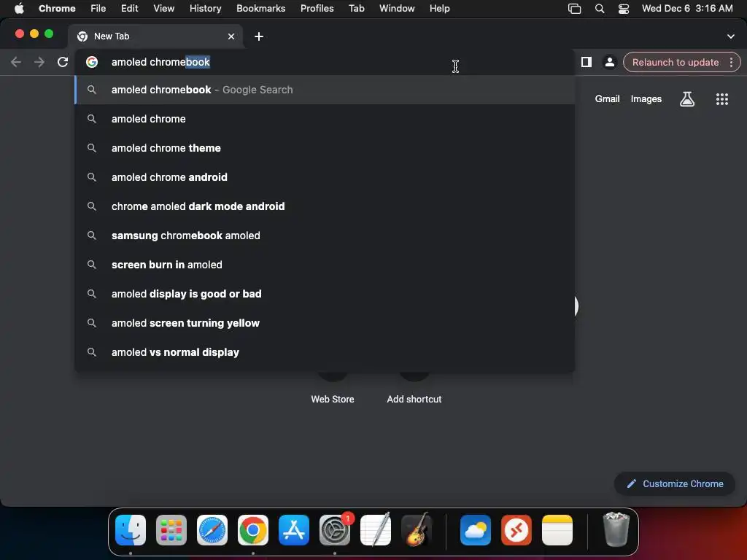The image size is (747, 560).
Task: Close the New Tab tab
Action: click(x=231, y=36)
